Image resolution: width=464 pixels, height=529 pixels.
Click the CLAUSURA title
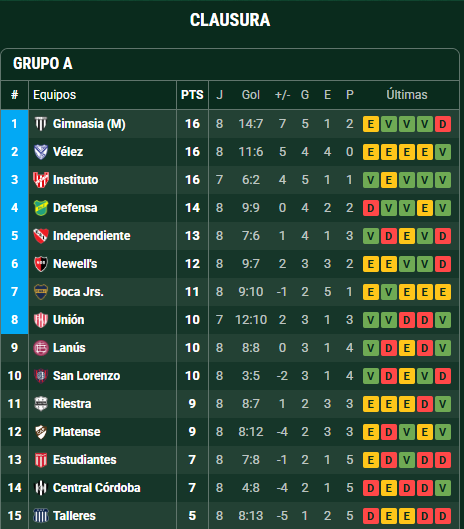(230, 20)
